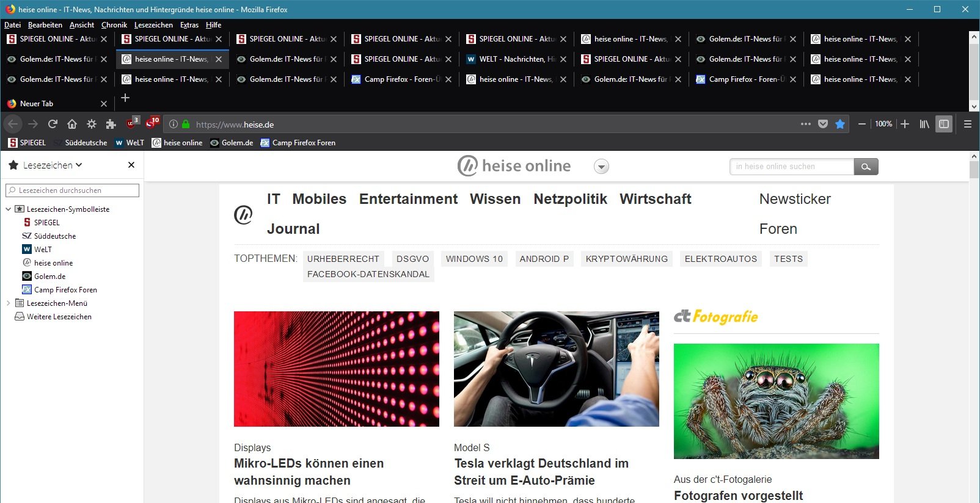Open the add-ons puzzle piece icon

coord(111,124)
